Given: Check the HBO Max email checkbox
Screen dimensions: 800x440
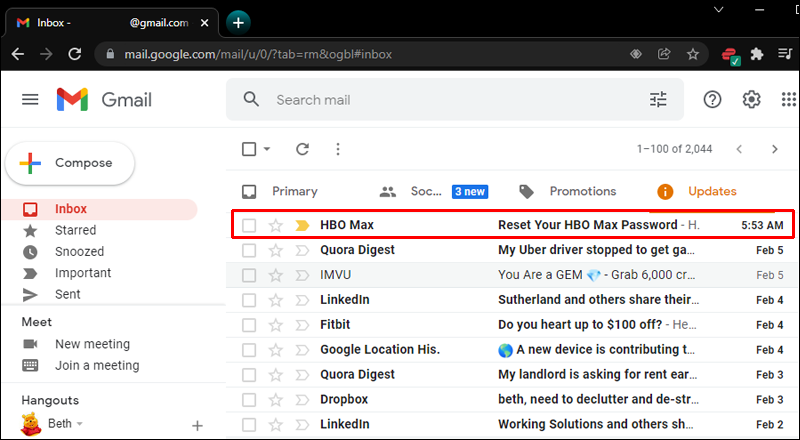Looking at the screenshot, I should pos(249,225).
